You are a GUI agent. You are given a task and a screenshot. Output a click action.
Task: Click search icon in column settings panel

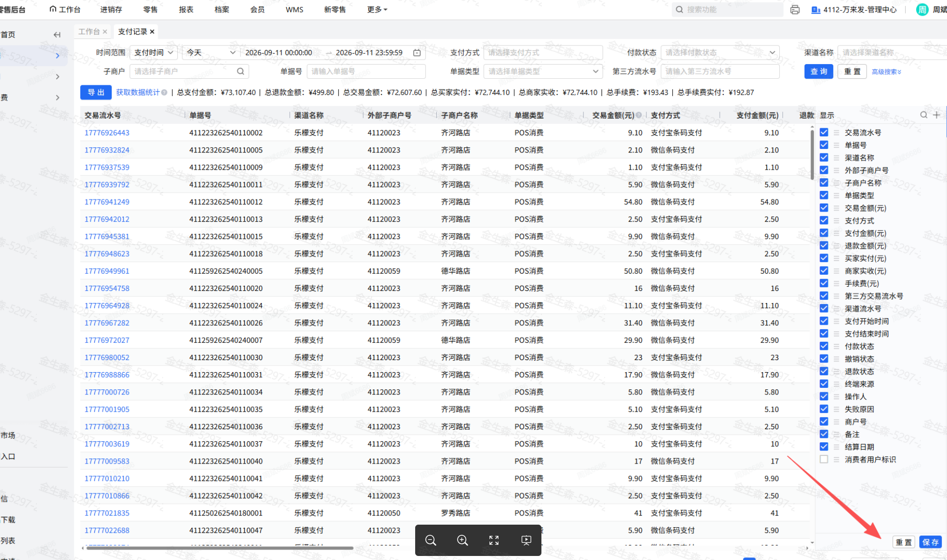(923, 115)
